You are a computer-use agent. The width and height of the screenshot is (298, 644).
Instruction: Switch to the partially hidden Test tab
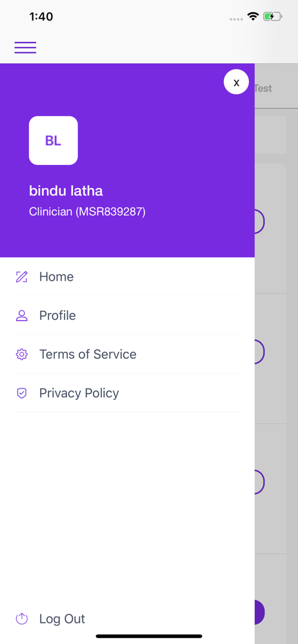point(263,88)
